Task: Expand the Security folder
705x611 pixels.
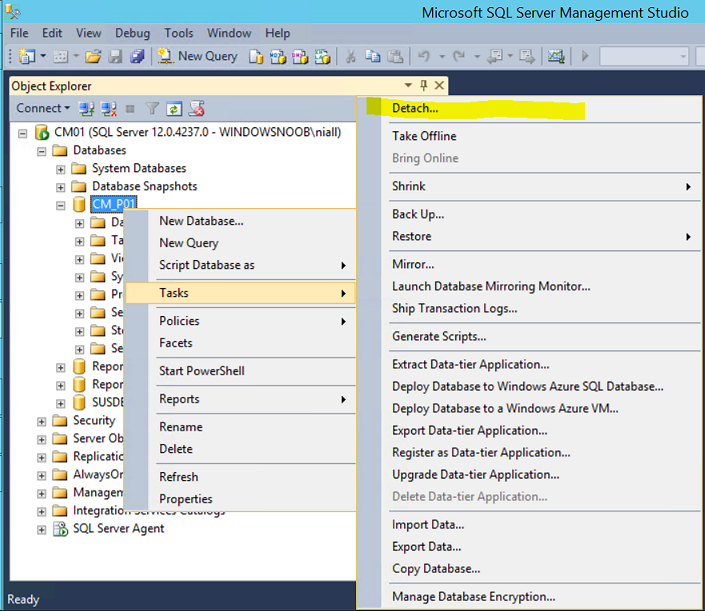Action: 41,422
